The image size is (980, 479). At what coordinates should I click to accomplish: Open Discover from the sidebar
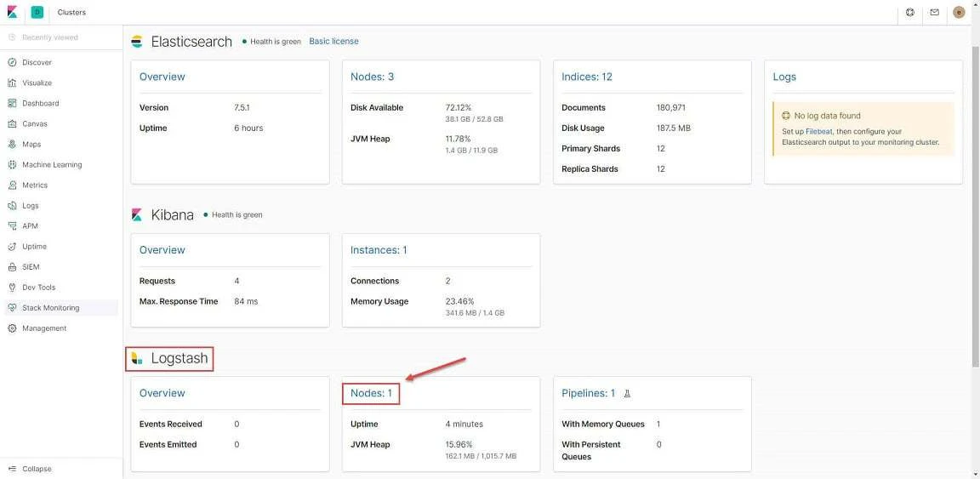tap(37, 62)
